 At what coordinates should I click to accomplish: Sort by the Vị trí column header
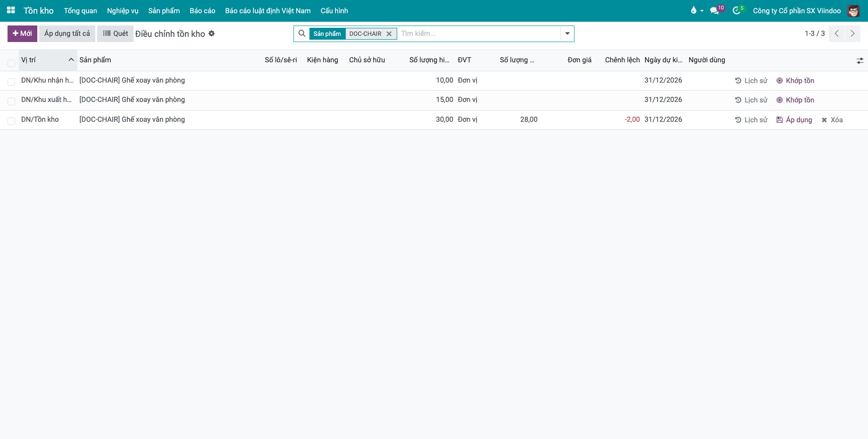pos(48,60)
